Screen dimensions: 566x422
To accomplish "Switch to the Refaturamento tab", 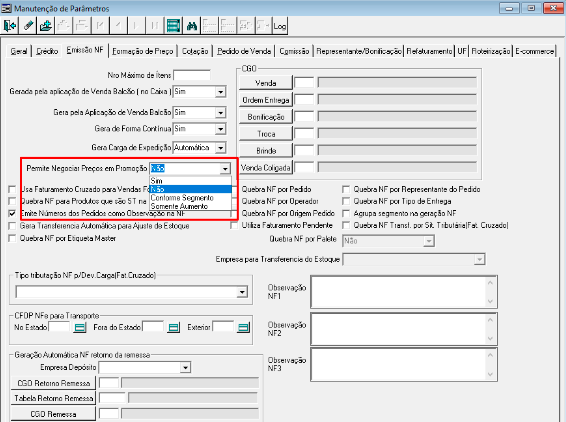I will 429,51.
